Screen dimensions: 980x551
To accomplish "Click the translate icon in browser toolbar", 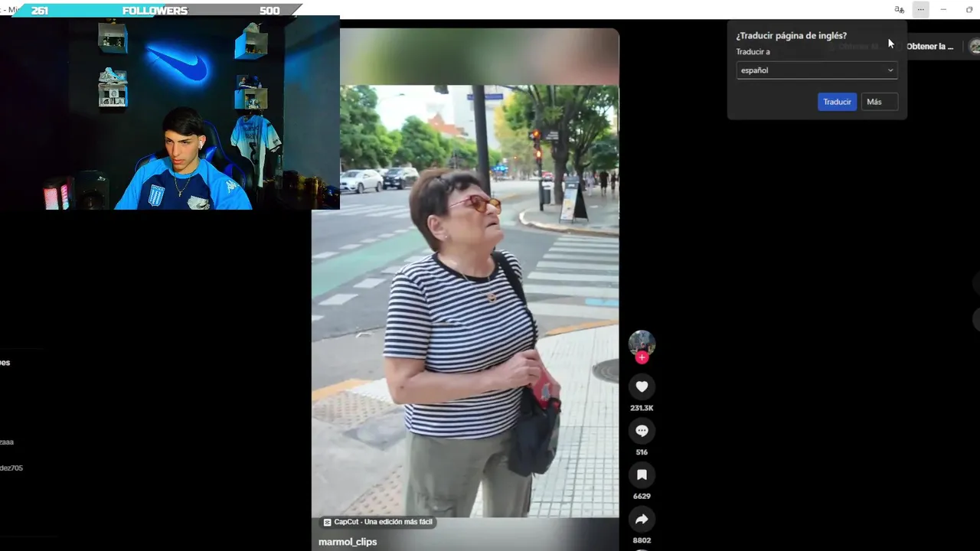I will coord(899,9).
